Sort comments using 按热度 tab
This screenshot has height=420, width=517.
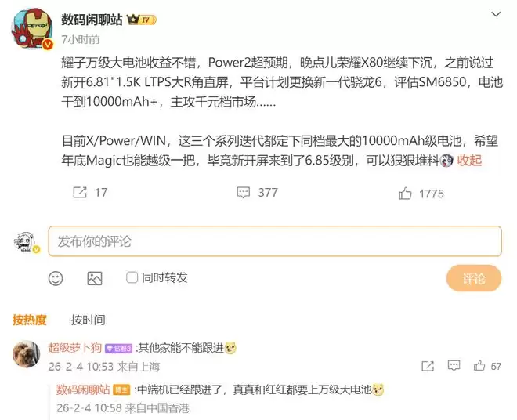tap(29, 320)
